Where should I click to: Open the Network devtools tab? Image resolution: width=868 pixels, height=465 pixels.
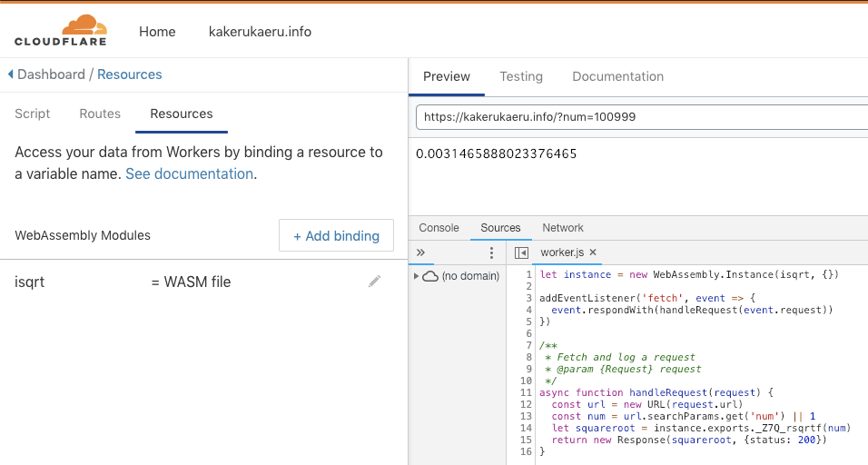point(562,228)
